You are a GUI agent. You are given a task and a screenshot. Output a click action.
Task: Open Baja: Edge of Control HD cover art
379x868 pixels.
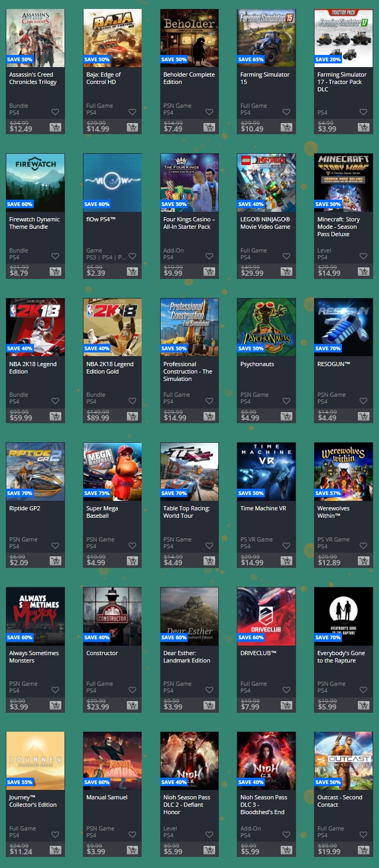pos(113,38)
